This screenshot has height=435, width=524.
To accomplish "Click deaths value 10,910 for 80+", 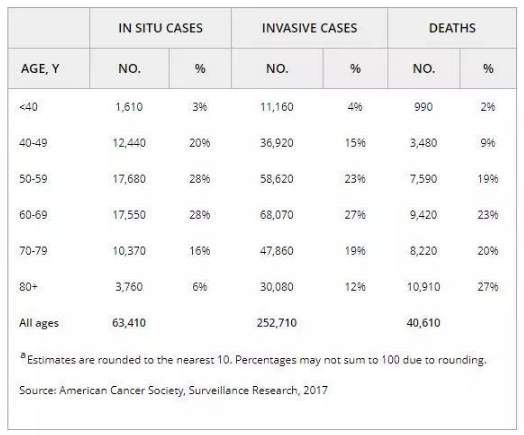I will [423, 287].
